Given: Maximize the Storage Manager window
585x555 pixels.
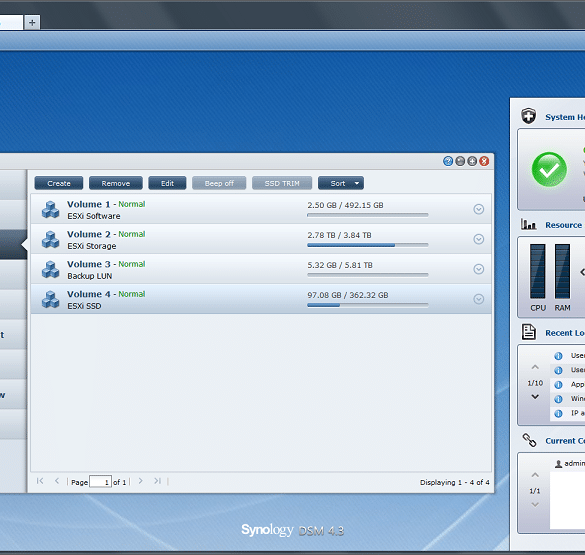Looking at the screenshot, I should [472, 161].
